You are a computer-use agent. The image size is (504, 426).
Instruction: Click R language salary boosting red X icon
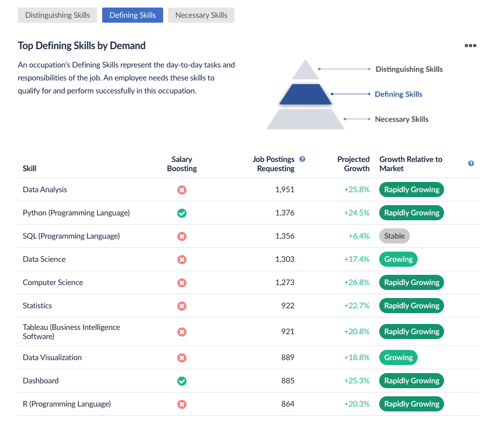click(182, 404)
